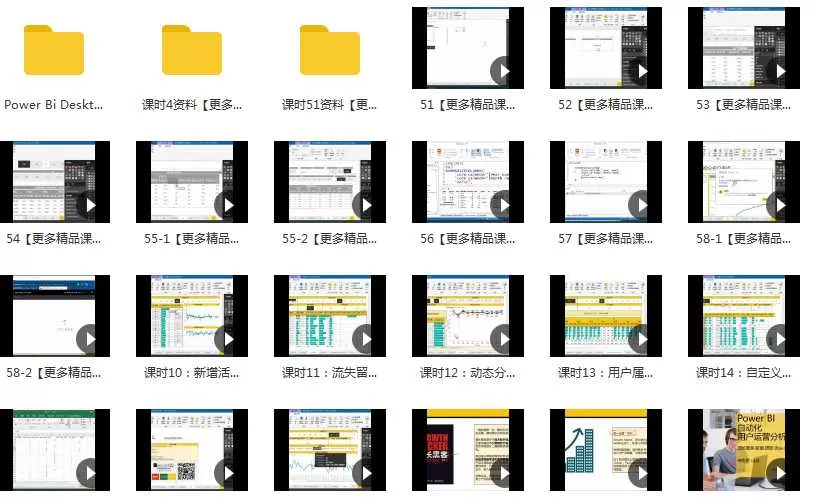813x500 pixels.
Task: Start video 58-1 using its play button
Action: pos(780,205)
